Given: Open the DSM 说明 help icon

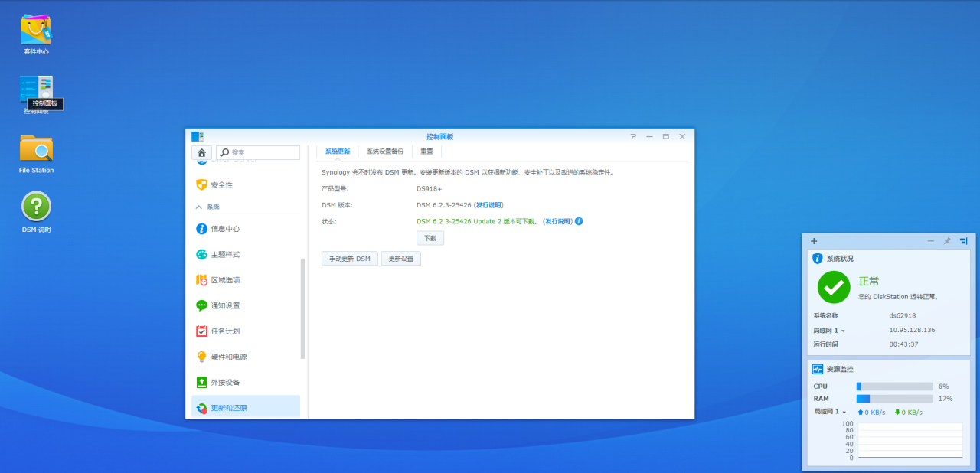Looking at the screenshot, I should point(36,207).
